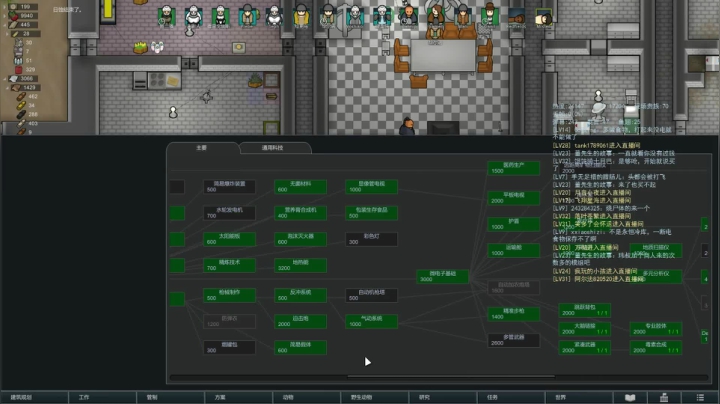The height and width of the screenshot is (404, 720).
Task: Open the 工作 bottom tab
Action: coord(102,398)
